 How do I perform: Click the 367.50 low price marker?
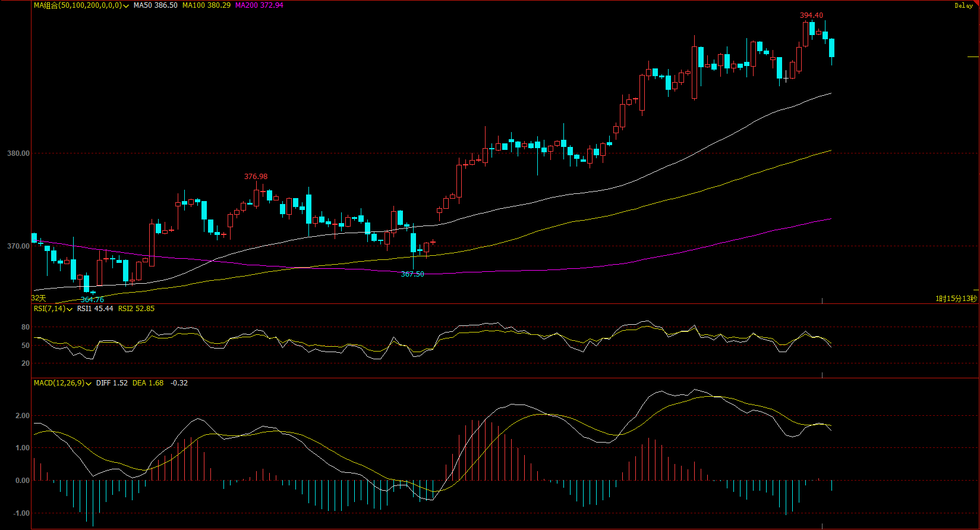412,274
